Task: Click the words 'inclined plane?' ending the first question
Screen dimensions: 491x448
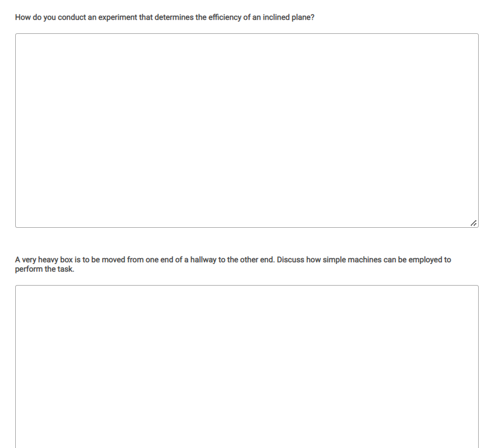Action: 288,18
